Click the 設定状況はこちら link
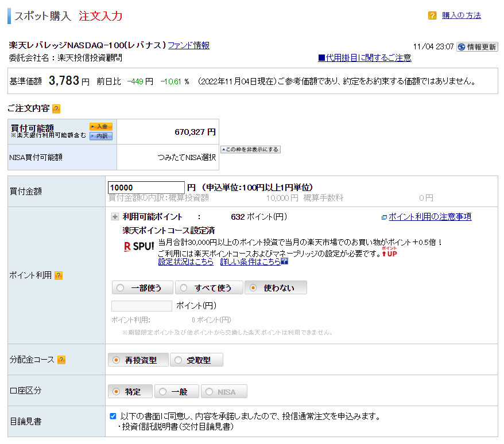Image resolution: width=504 pixels, height=444 pixels. click(x=185, y=262)
